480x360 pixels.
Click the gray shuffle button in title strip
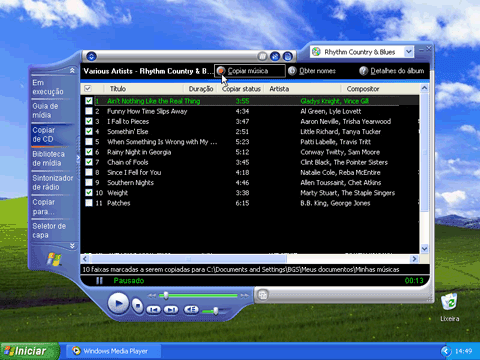262,56
